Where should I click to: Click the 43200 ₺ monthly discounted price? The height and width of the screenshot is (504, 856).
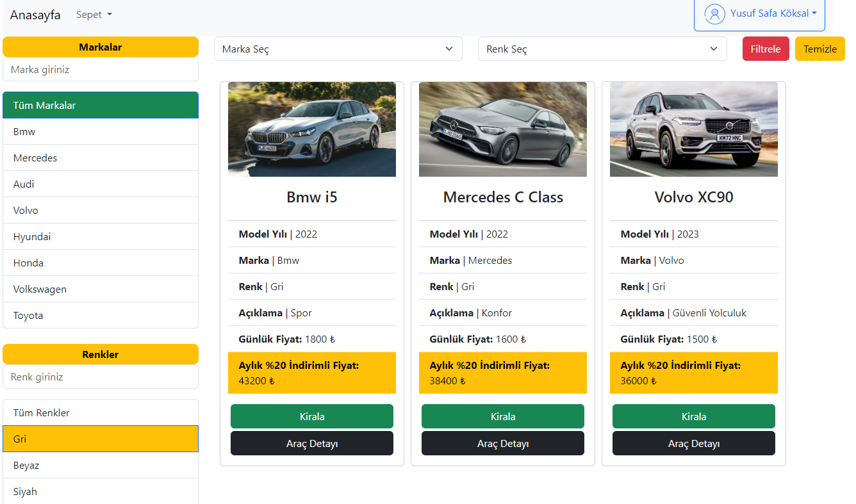(256, 380)
